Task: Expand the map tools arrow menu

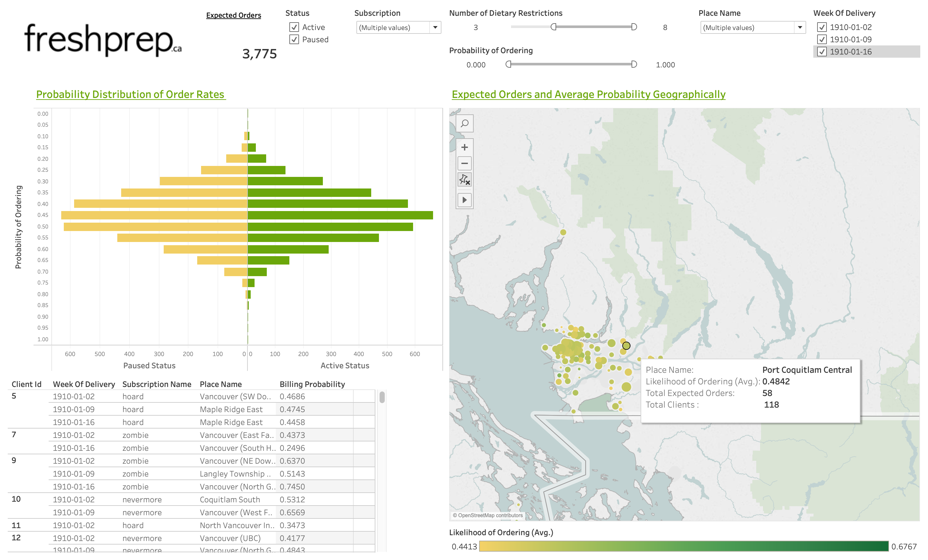Action: click(464, 200)
